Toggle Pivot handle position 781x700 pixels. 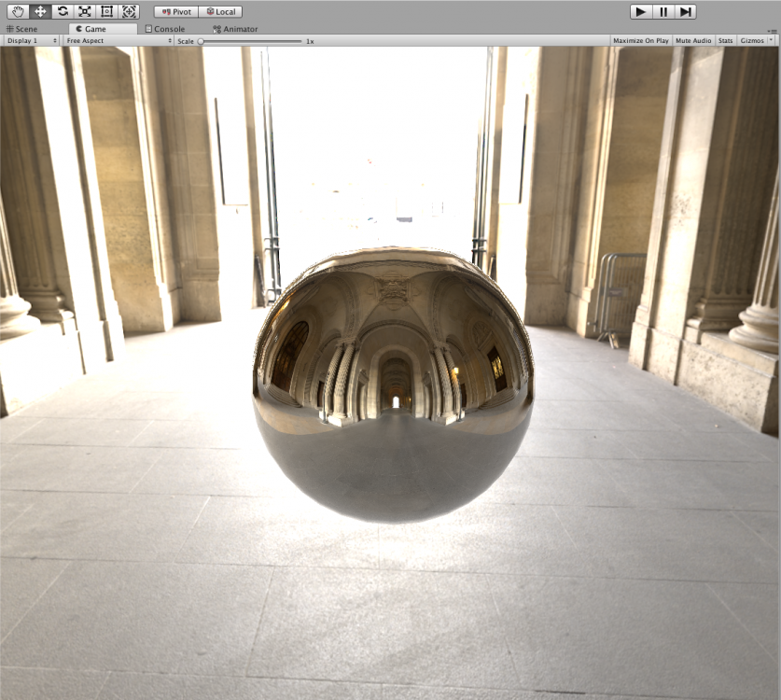(x=175, y=12)
